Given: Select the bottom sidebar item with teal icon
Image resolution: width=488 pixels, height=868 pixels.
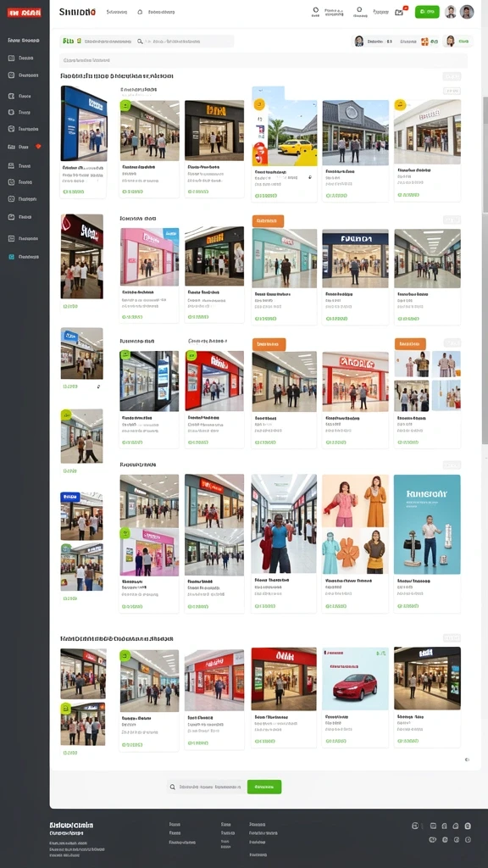Looking at the screenshot, I should (24, 257).
